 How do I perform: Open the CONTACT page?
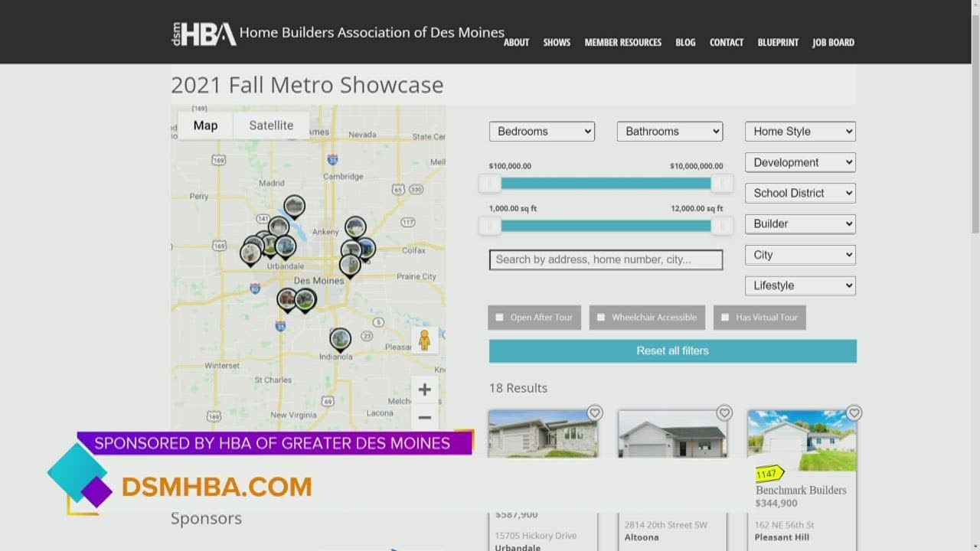pyautogui.click(x=727, y=43)
